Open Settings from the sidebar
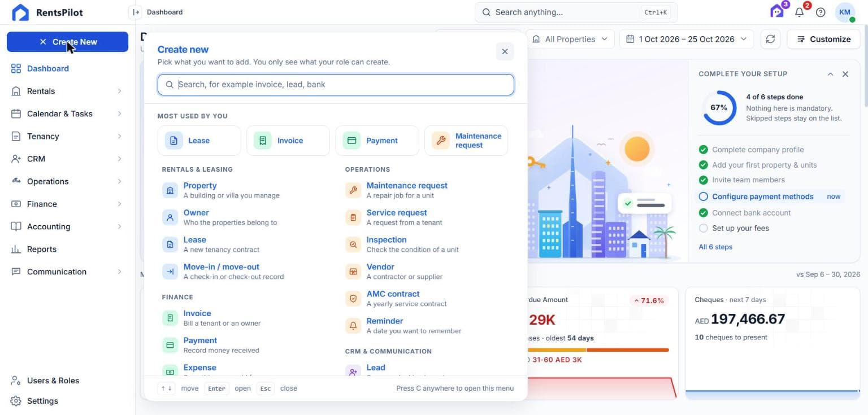Viewport: 868px width, 415px height. coord(67,401)
